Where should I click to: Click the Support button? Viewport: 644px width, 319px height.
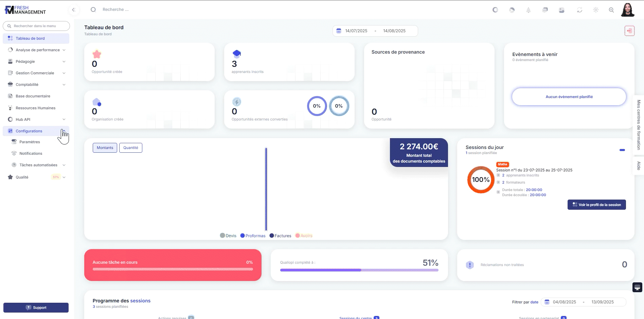coord(36,307)
